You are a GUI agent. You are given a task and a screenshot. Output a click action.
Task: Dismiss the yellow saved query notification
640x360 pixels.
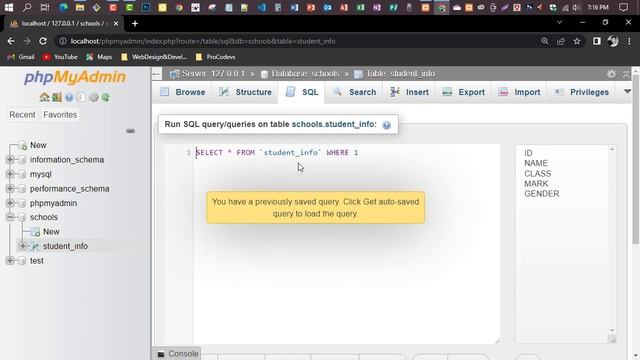[316, 208]
